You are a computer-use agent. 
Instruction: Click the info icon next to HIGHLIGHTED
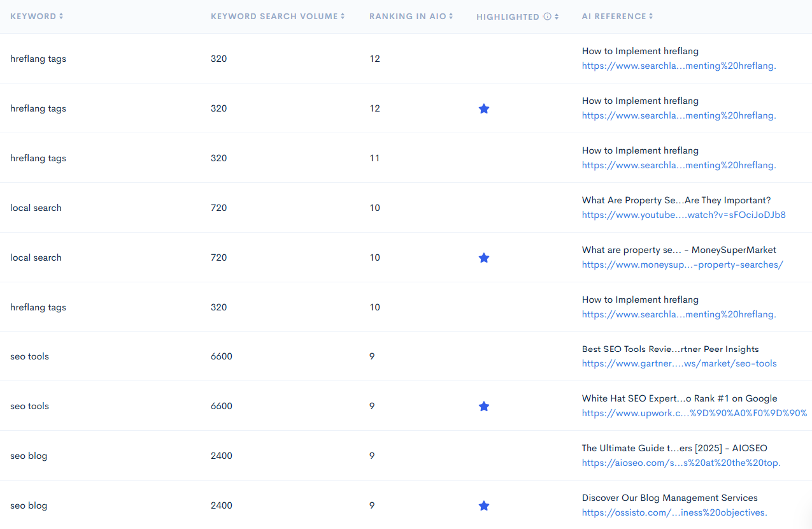pyautogui.click(x=548, y=16)
